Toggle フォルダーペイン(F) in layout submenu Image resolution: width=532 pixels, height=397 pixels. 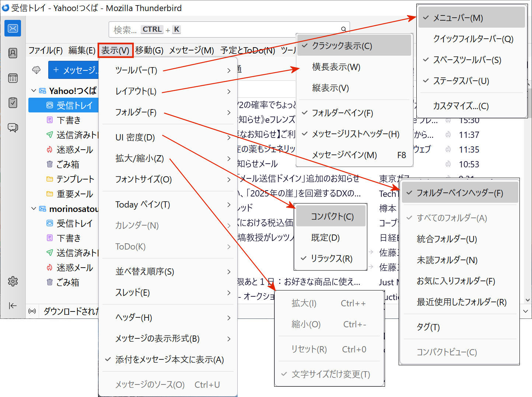(342, 113)
